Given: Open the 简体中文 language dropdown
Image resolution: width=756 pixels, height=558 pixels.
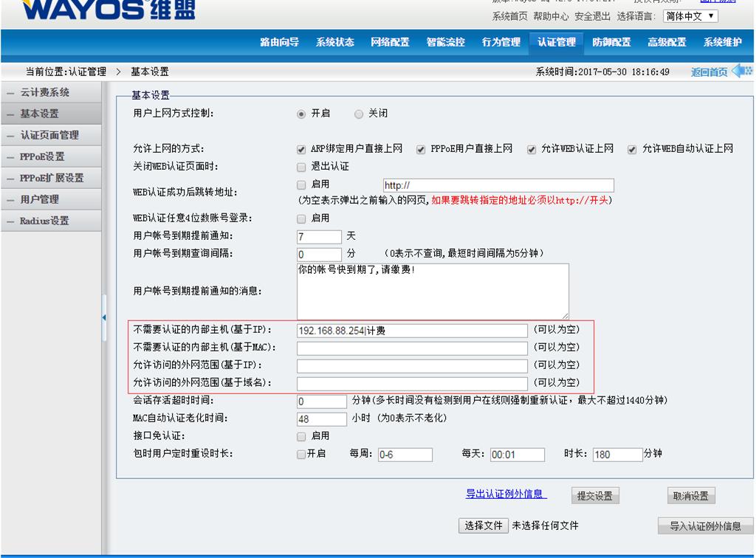Looking at the screenshot, I should pos(690,15).
